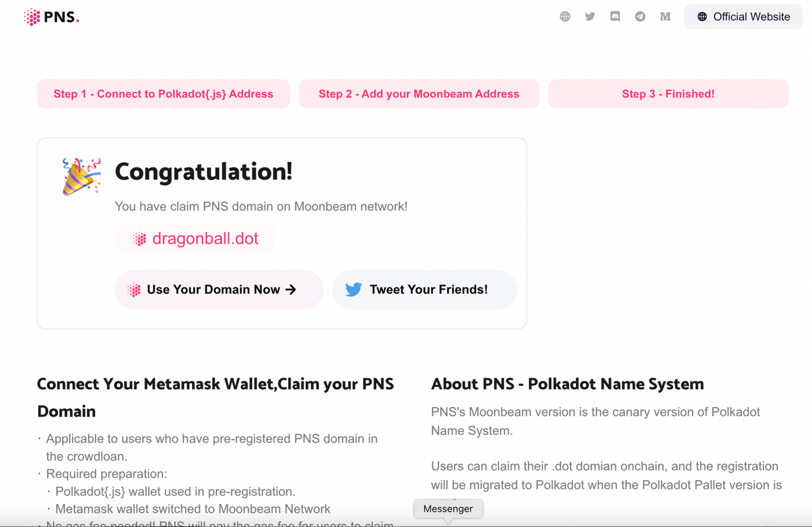Open the Telegram icon in header

click(x=640, y=17)
